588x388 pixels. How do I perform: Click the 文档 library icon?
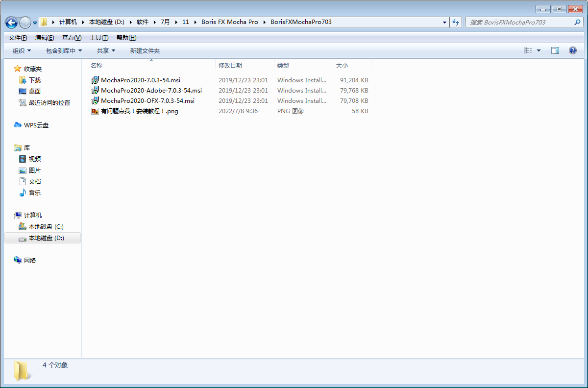(x=23, y=181)
